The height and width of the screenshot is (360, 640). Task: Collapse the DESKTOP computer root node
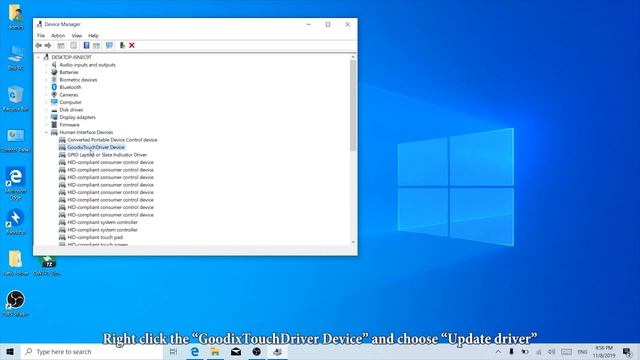pyautogui.click(x=39, y=57)
